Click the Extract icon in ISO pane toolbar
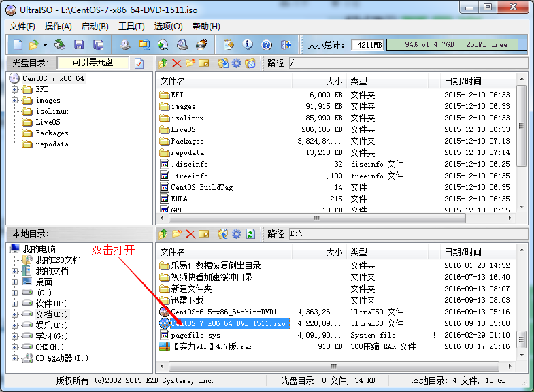Viewport: 534px width, 392px height. tap(223, 63)
